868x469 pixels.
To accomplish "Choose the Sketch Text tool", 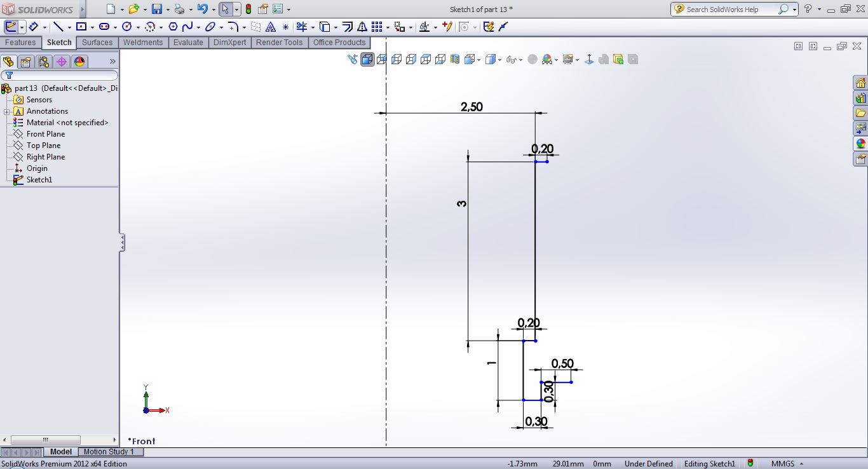I will tap(271, 27).
